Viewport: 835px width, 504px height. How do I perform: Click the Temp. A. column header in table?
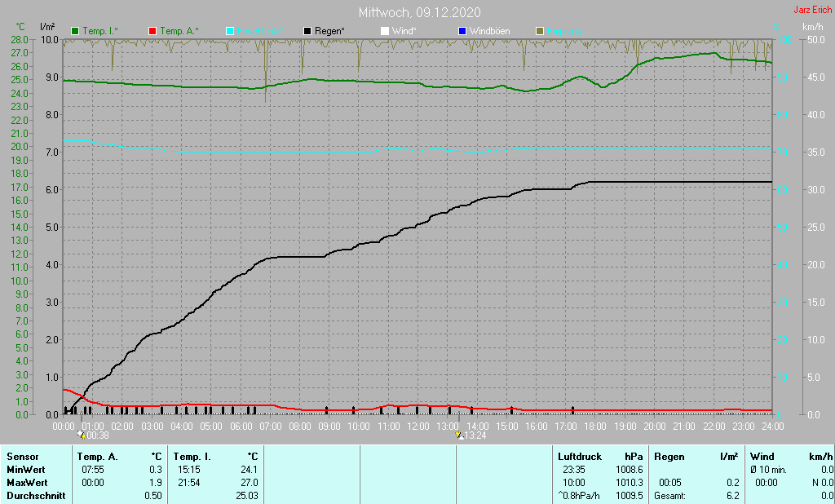click(x=97, y=456)
